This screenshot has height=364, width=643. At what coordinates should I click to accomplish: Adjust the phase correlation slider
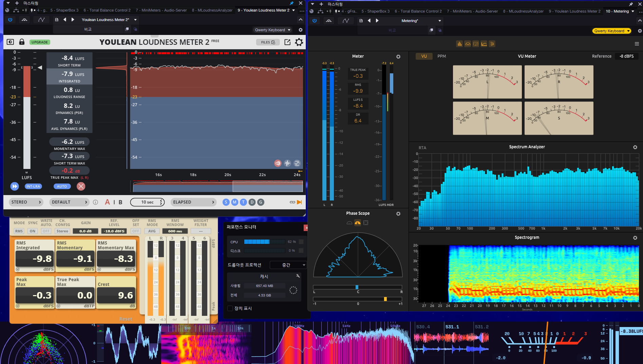358,299
